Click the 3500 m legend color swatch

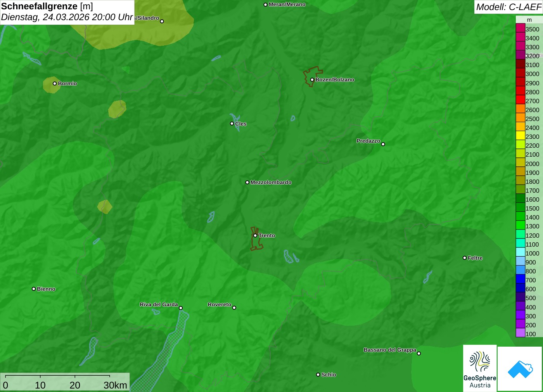[521, 28]
